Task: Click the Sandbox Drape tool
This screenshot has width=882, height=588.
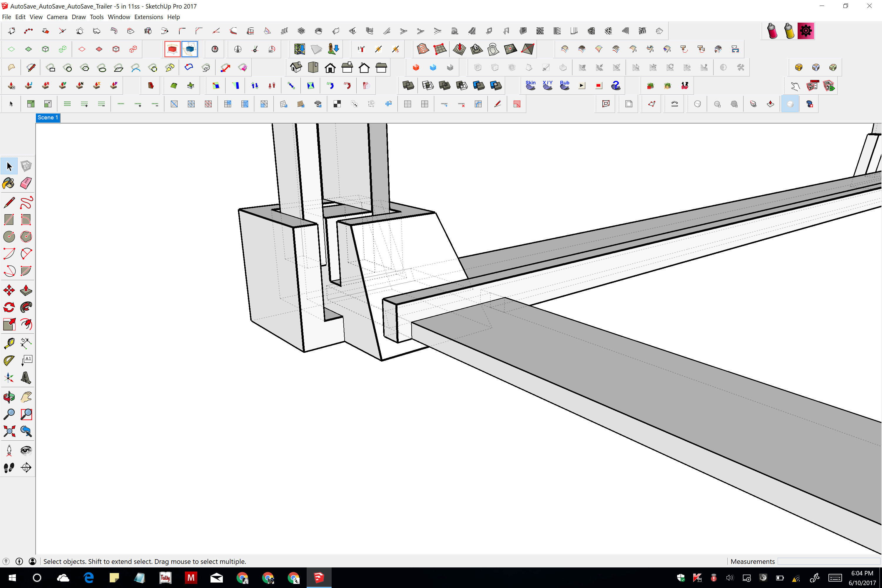Action: coord(493,49)
